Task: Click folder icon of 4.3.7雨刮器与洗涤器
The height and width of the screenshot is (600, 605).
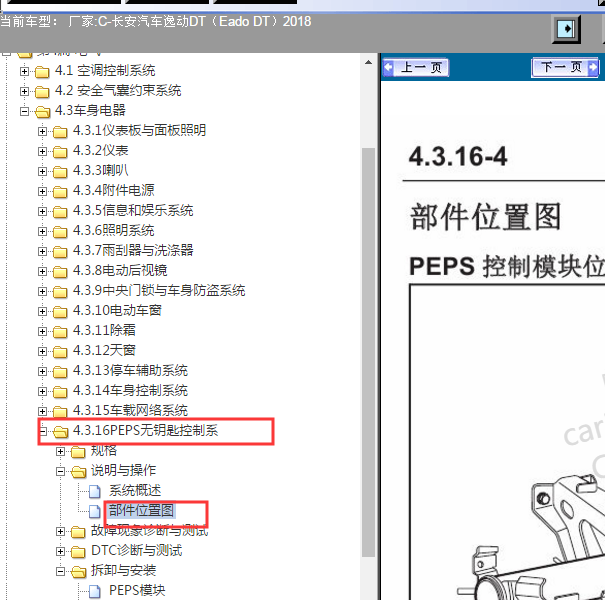Action: (60, 252)
